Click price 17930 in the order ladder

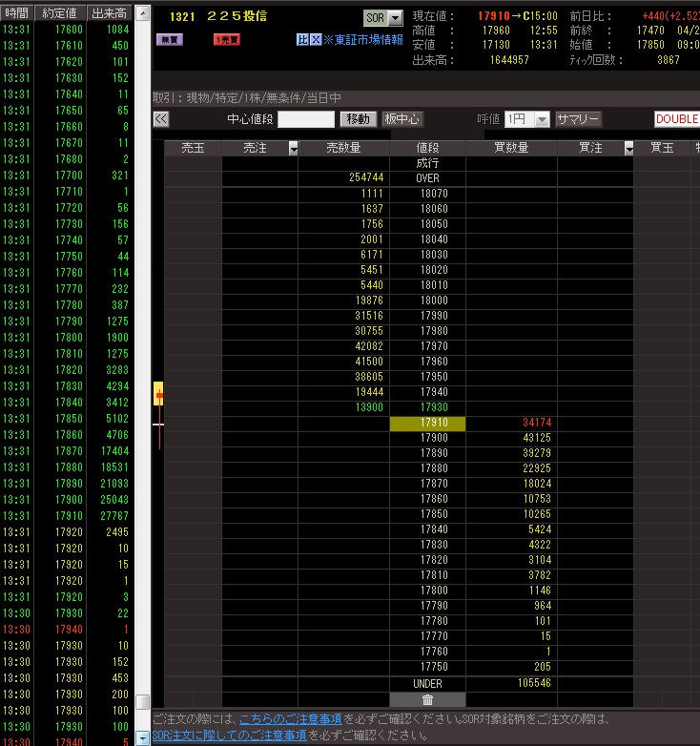pos(434,407)
